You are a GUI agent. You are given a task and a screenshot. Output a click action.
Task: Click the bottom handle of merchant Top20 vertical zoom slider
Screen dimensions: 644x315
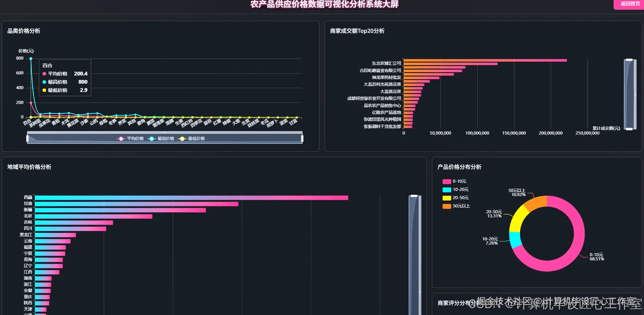(629, 129)
